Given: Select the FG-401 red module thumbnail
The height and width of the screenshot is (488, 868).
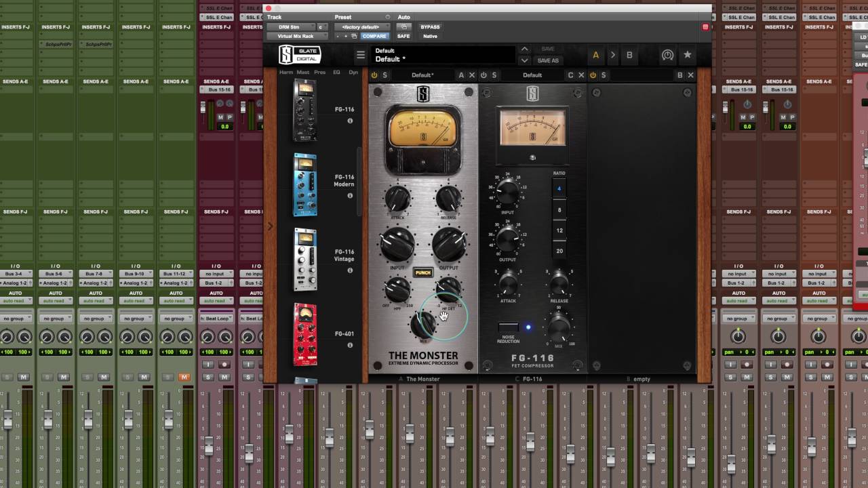Looking at the screenshot, I should 304,334.
